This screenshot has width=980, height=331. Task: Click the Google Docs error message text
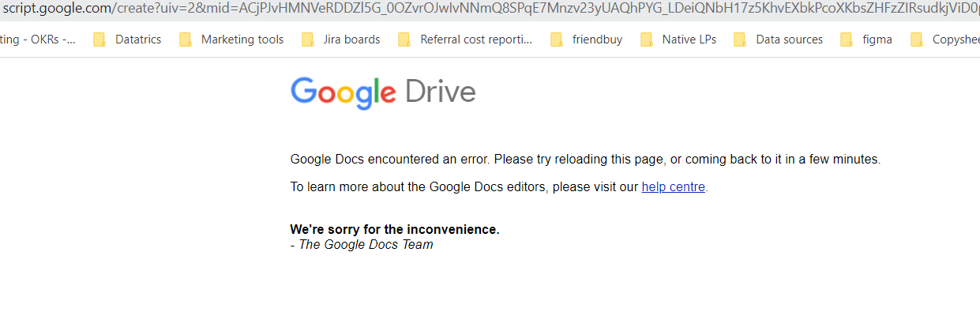(x=585, y=160)
